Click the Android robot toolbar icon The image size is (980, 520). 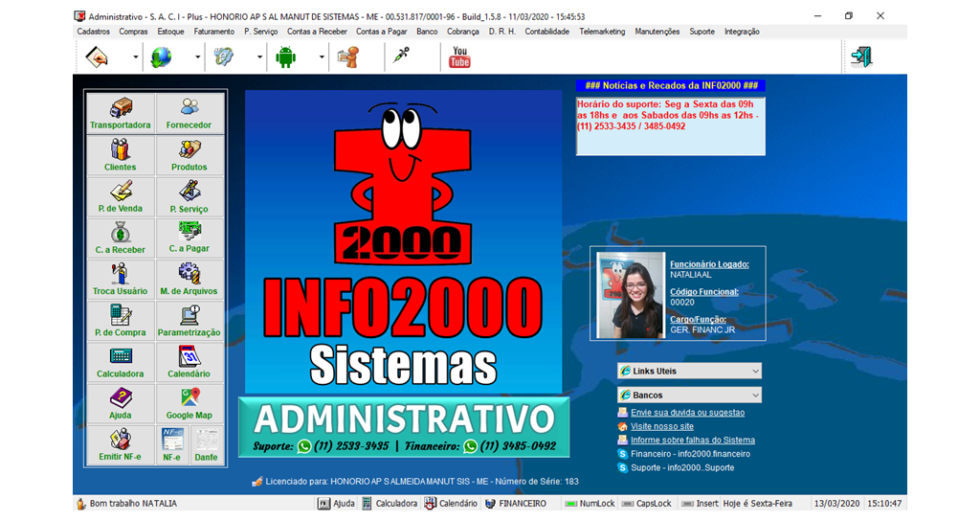pos(285,57)
